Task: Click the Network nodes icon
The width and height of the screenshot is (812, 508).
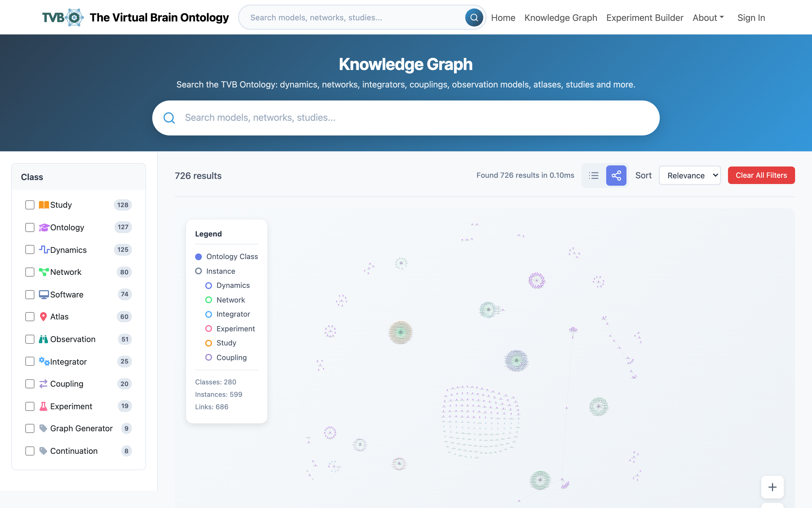Action: point(44,272)
